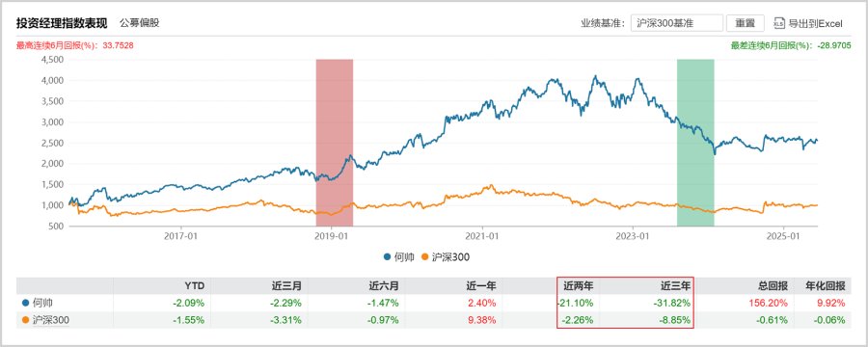This screenshot has width=868, height=347.
Task: Click 何帅 total return 156.20% cell
Action: click(772, 303)
